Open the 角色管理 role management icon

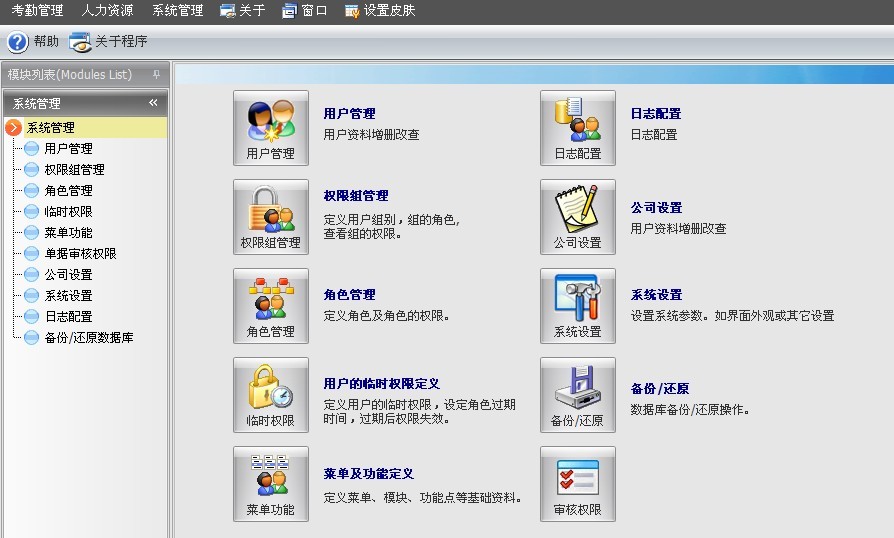tap(270, 305)
